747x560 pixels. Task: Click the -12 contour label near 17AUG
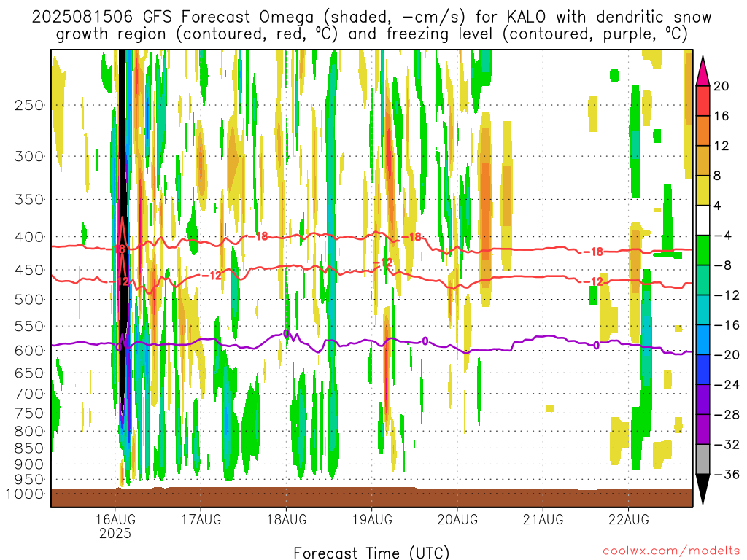click(x=212, y=275)
